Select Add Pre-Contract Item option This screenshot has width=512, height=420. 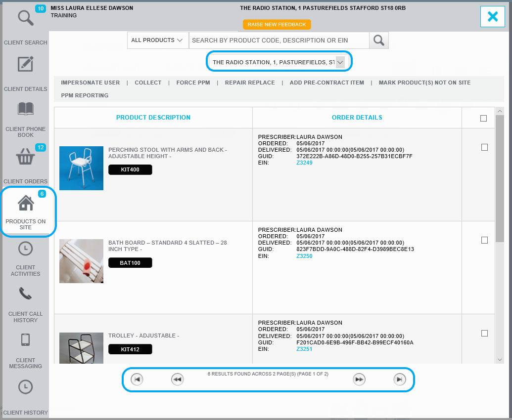coord(327,83)
